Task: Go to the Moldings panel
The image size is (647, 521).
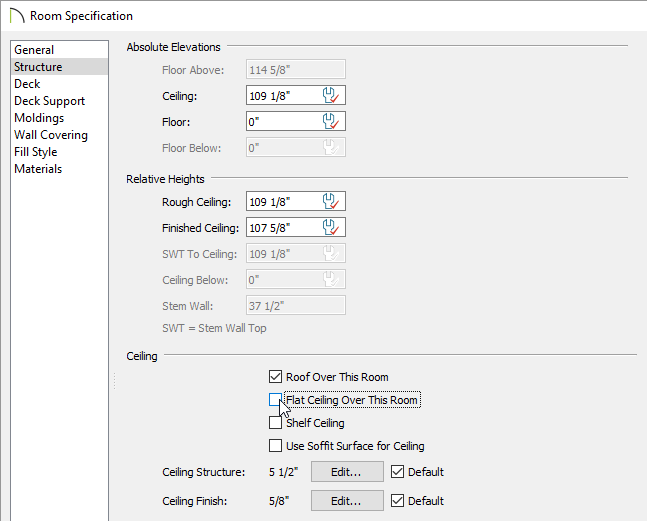Action: point(60,118)
